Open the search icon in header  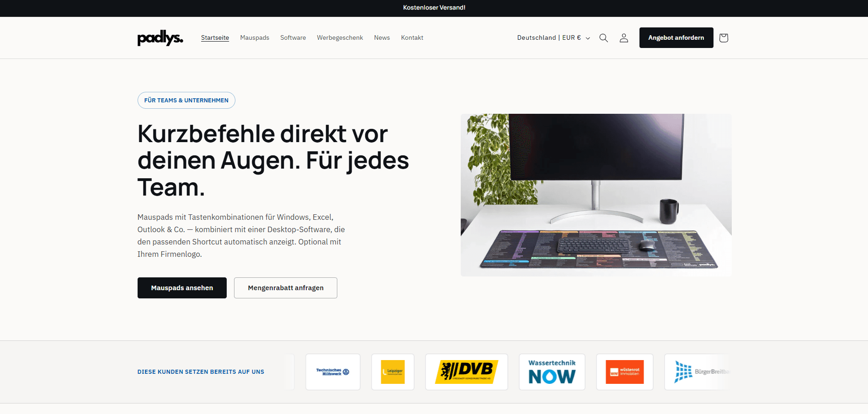(x=603, y=38)
